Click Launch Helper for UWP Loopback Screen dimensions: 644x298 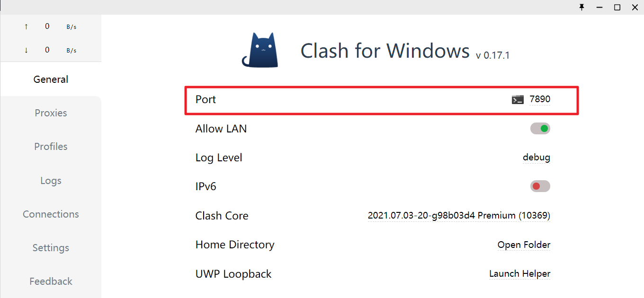pos(519,274)
